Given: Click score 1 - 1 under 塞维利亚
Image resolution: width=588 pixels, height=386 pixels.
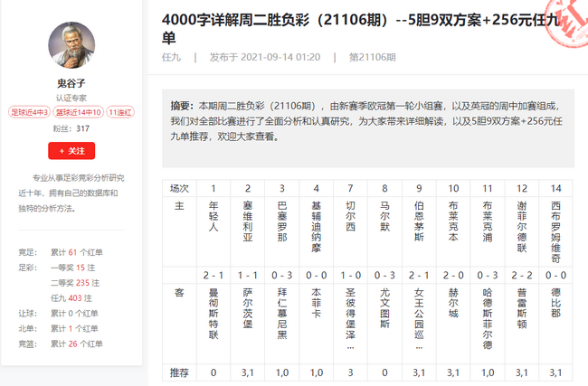Looking at the screenshot, I should [x=248, y=276].
